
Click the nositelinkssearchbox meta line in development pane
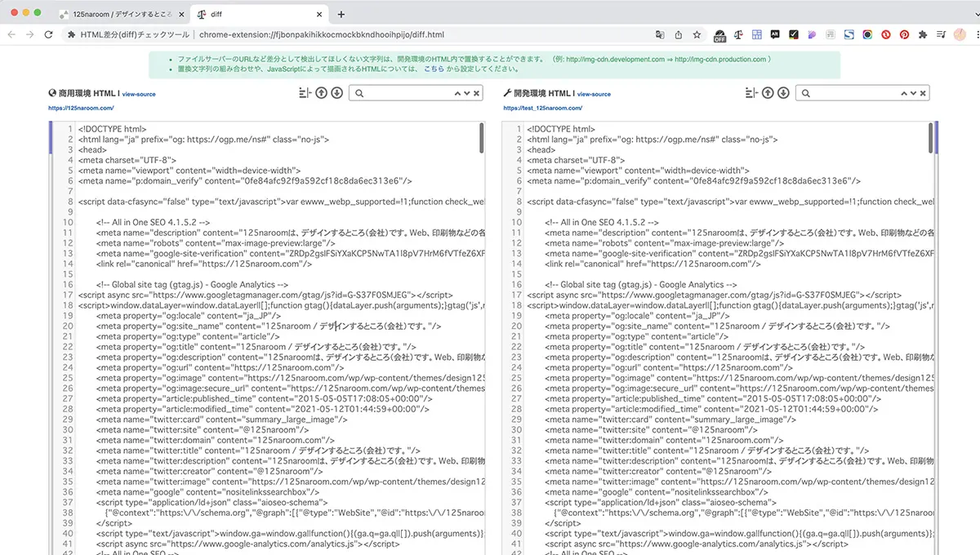[657, 492]
